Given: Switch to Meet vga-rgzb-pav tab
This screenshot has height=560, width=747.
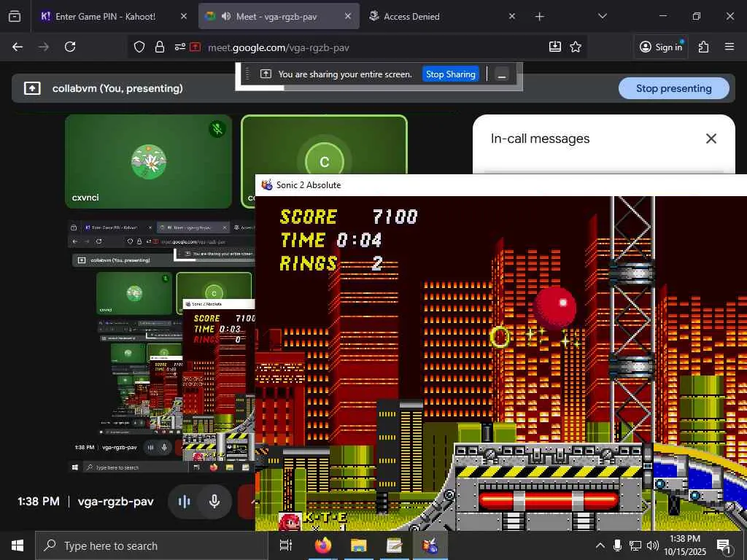Looking at the screenshot, I should point(279,16).
